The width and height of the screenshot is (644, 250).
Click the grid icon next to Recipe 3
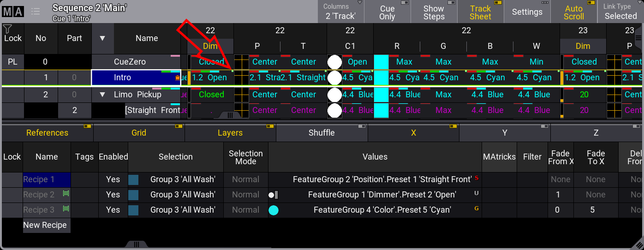click(x=66, y=209)
